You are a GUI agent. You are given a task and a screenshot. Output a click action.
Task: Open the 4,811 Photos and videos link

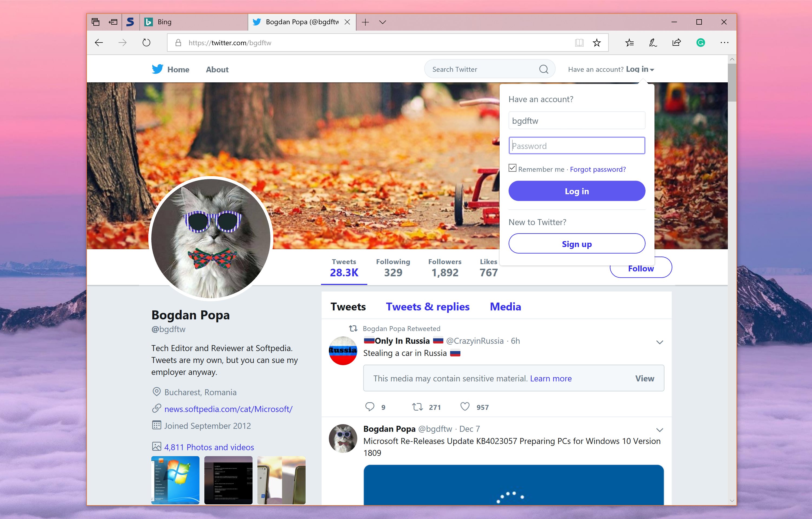[209, 447]
